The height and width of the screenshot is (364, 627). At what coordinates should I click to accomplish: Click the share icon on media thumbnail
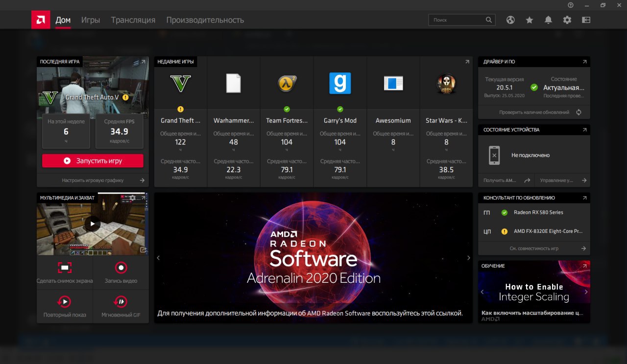coord(143,250)
